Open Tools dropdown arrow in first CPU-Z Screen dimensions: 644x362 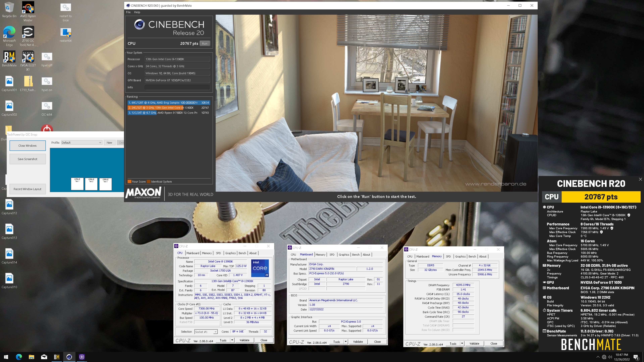click(x=232, y=340)
